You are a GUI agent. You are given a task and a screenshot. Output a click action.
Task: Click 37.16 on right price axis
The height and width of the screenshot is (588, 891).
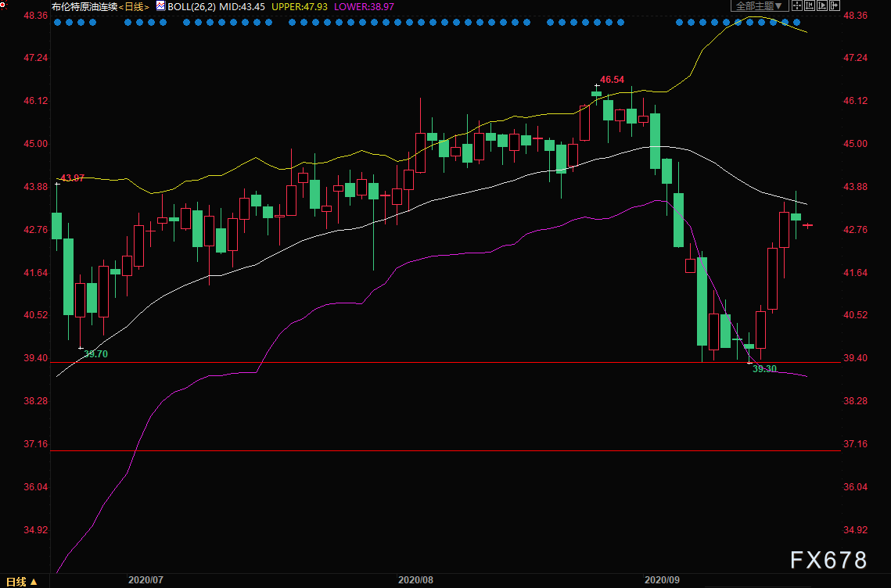tap(855, 443)
